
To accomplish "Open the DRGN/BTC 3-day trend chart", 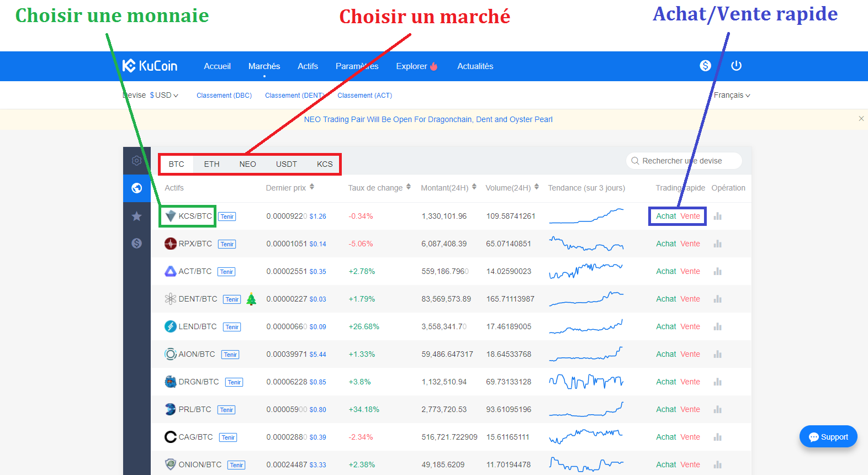I will (586, 382).
